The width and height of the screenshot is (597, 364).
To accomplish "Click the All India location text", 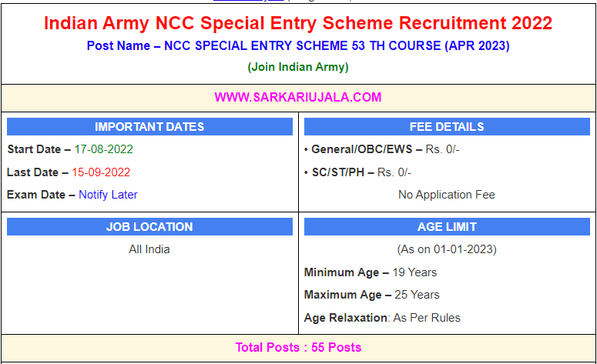I will coord(149,249).
